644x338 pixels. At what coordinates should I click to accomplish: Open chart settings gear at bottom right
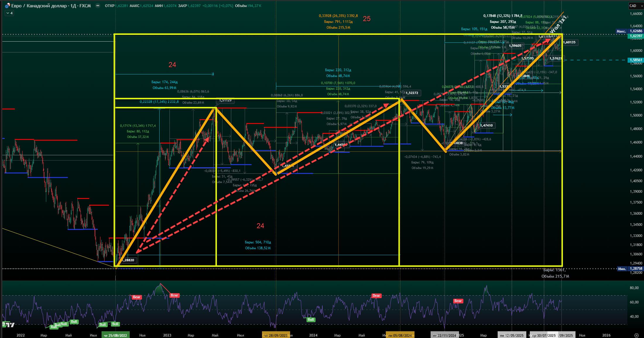636,335
